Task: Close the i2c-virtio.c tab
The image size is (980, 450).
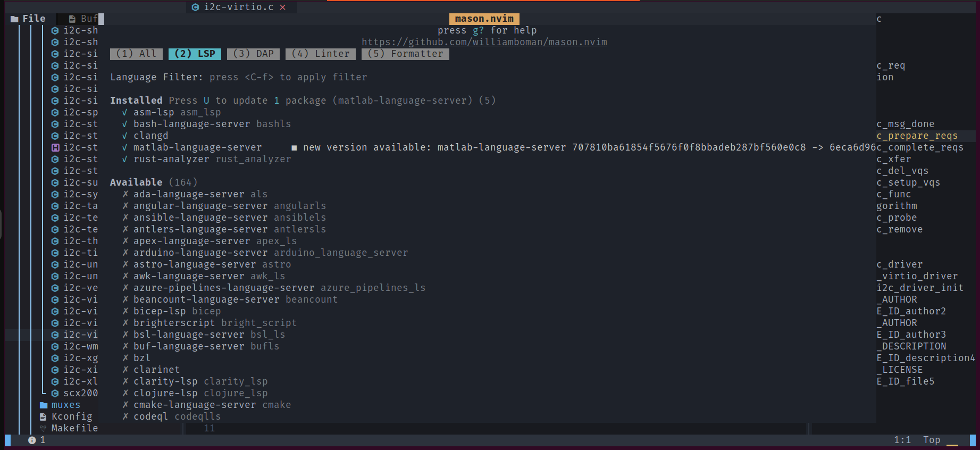Action: (x=283, y=7)
